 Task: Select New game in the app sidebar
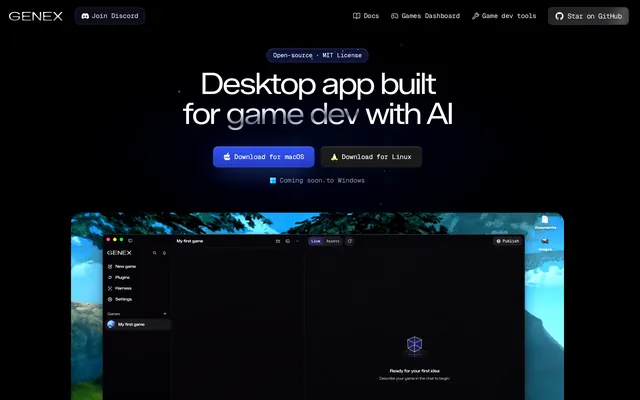tap(122, 267)
